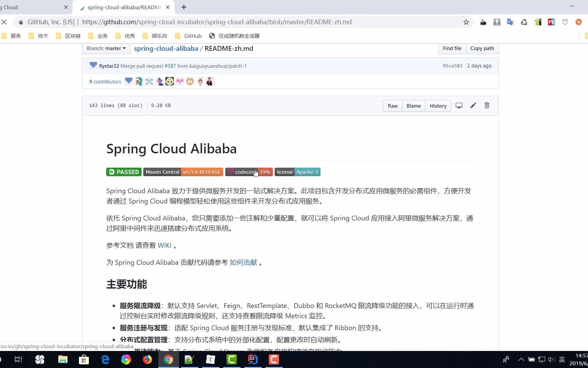Click the PASSED build badge
588x368 pixels.
124,172
